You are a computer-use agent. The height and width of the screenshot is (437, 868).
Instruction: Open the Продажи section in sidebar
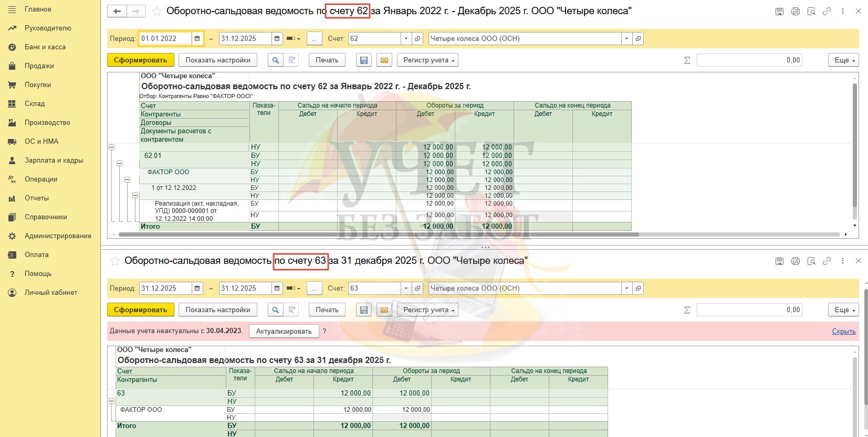(x=39, y=66)
